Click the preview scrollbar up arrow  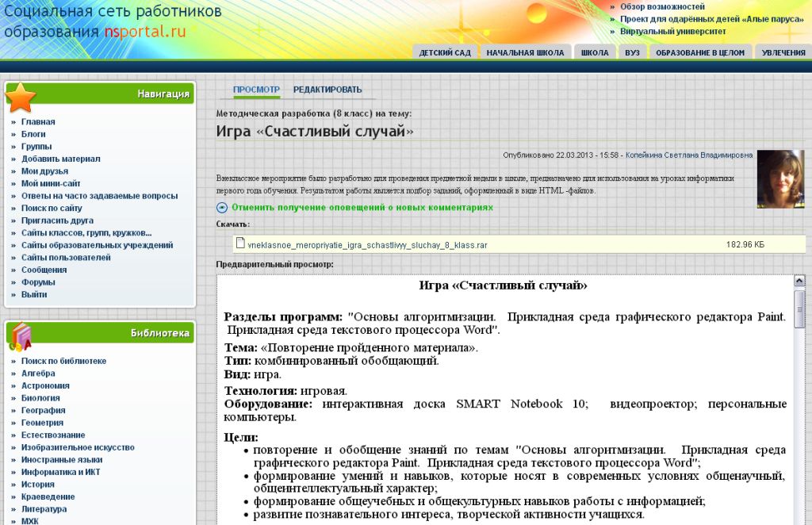[799, 282]
